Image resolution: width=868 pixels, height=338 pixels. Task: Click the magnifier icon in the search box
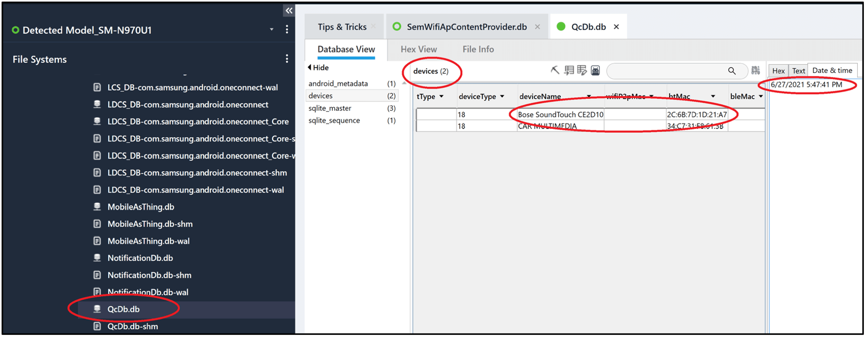pyautogui.click(x=732, y=71)
